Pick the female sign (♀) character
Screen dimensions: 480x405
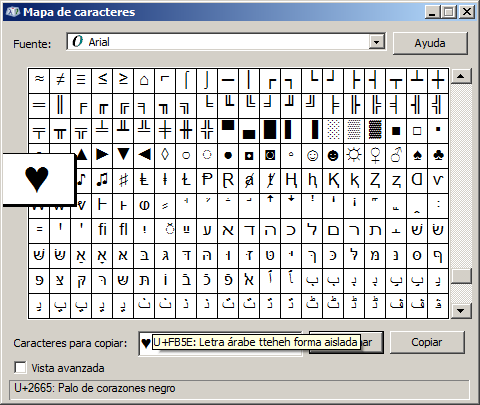[x=375, y=155]
